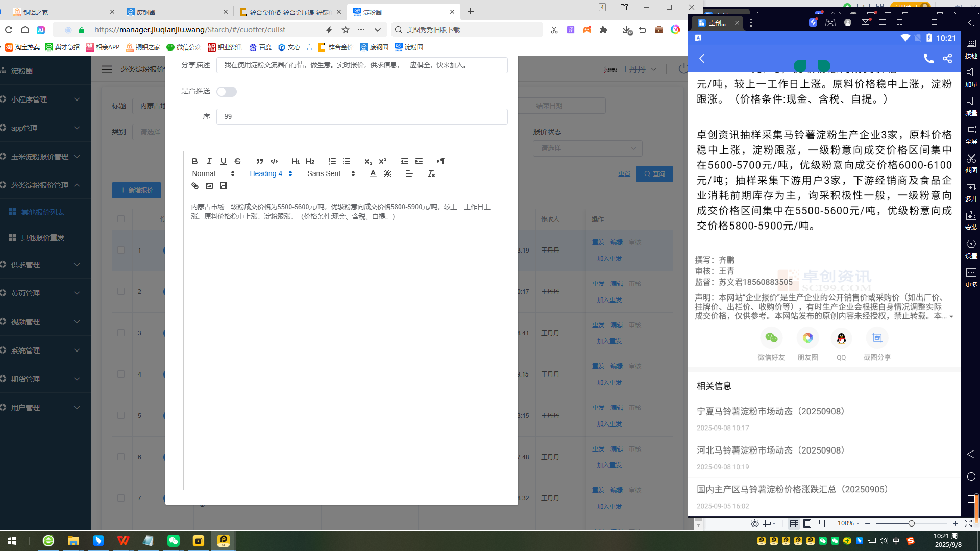Click the clear formatting icon

pyautogui.click(x=431, y=173)
